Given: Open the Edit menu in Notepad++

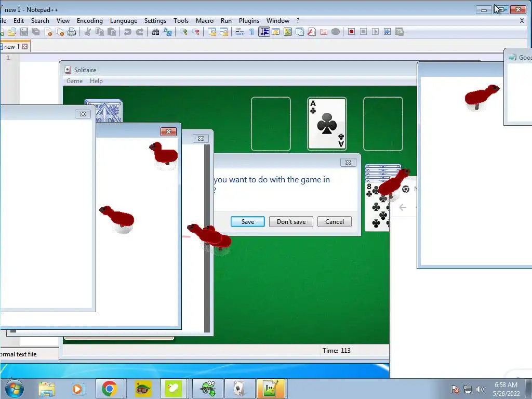Looking at the screenshot, I should (x=19, y=21).
